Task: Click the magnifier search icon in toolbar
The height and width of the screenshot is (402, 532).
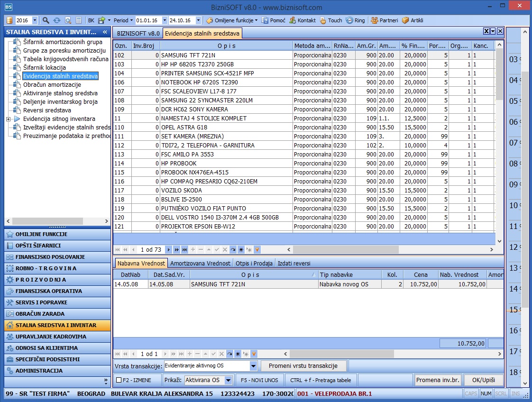Action: [x=46, y=20]
